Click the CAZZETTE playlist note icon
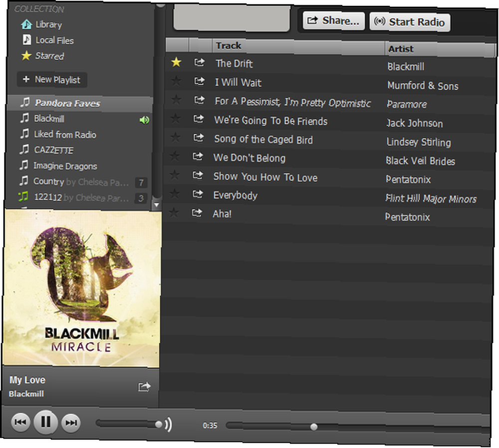The image size is (499, 448). pos(24,149)
